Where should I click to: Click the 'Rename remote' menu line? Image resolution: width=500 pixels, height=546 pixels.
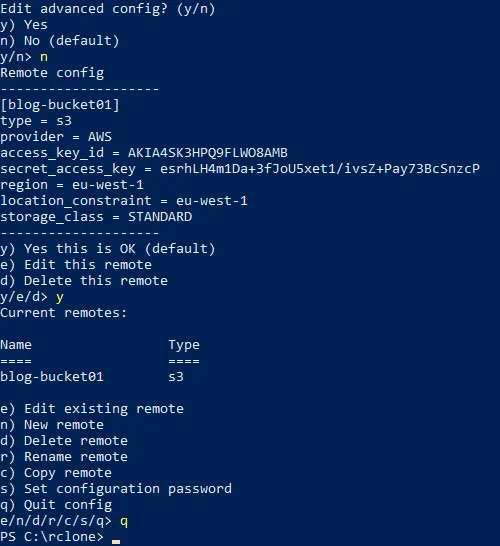tap(64, 457)
